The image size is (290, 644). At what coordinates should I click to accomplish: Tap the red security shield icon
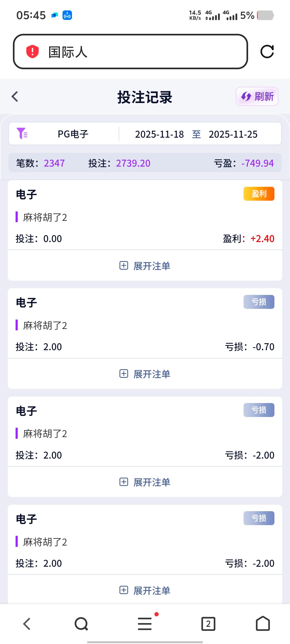point(32,52)
